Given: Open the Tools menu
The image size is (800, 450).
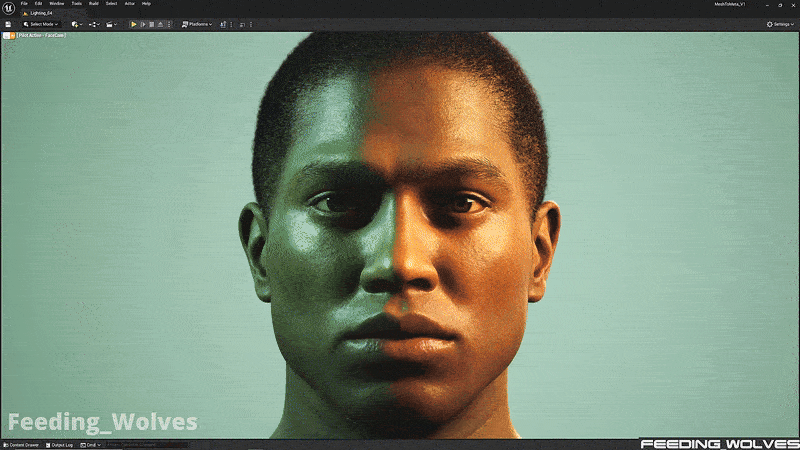Looking at the screenshot, I should 77,4.
